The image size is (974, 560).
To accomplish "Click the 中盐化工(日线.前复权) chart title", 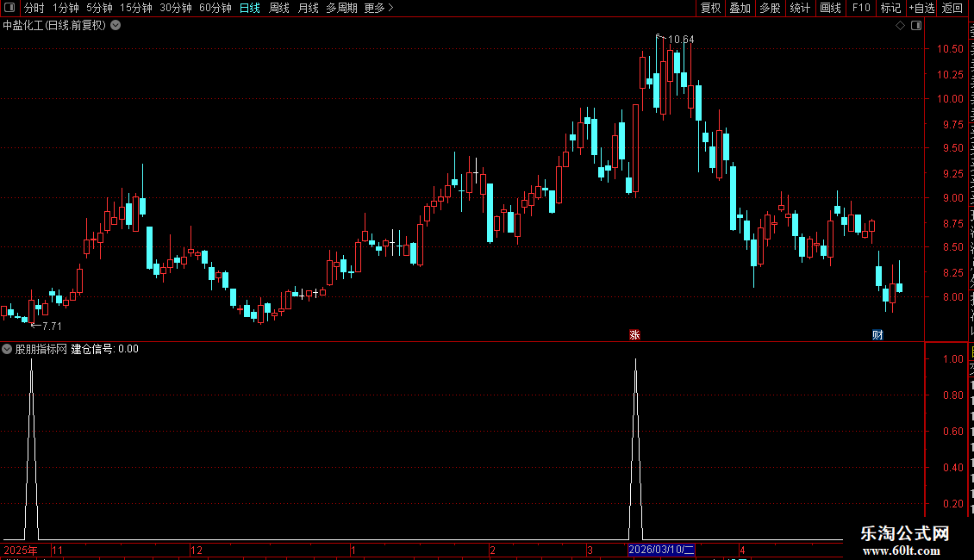I will [x=54, y=26].
